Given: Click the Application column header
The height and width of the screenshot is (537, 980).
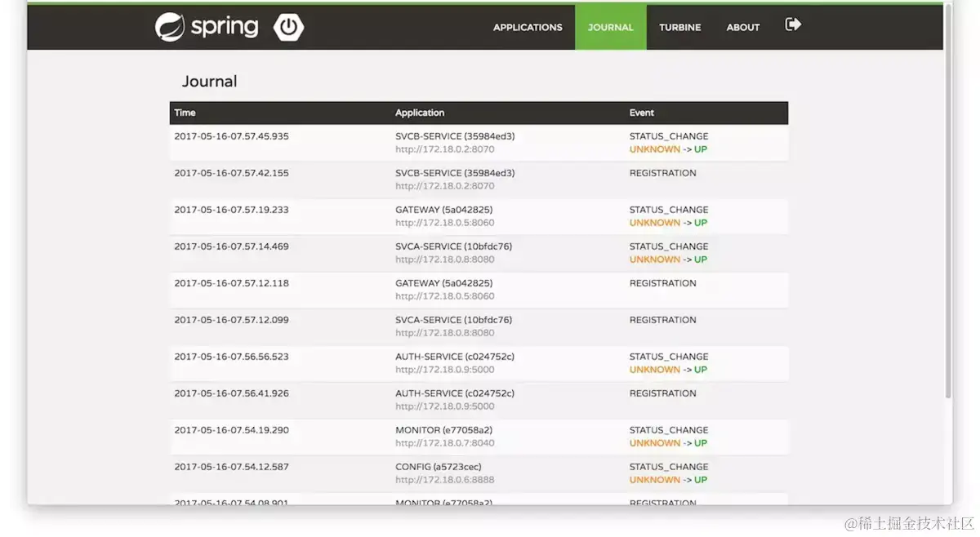Looking at the screenshot, I should tap(420, 113).
